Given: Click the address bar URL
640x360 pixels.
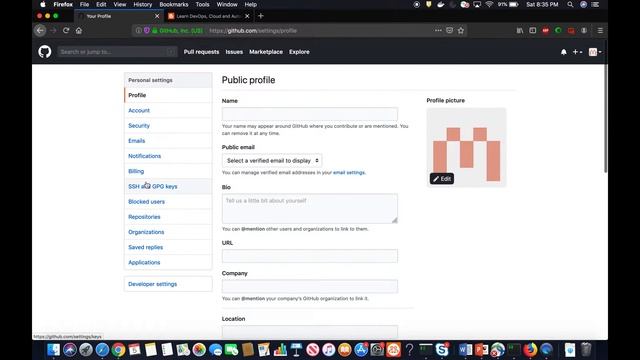Looking at the screenshot, I should click(x=253, y=31).
